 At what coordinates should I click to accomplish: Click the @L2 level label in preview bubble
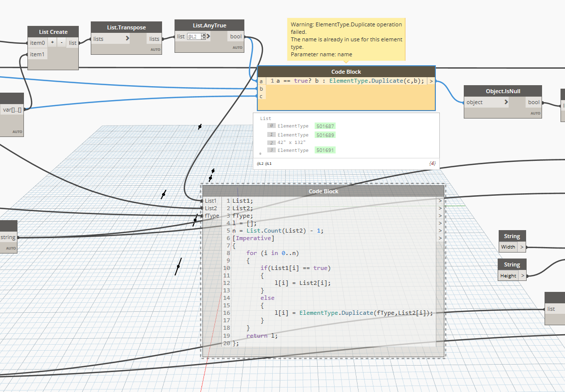coord(260,163)
